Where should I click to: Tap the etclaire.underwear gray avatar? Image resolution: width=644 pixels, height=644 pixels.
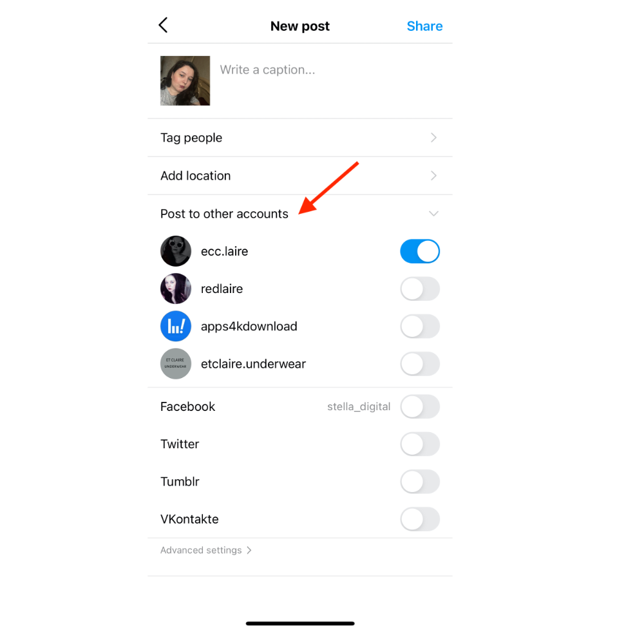[176, 364]
